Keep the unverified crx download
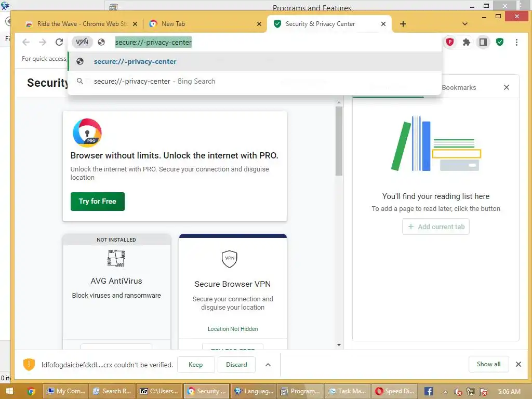The height and width of the screenshot is (399, 532). [196, 364]
